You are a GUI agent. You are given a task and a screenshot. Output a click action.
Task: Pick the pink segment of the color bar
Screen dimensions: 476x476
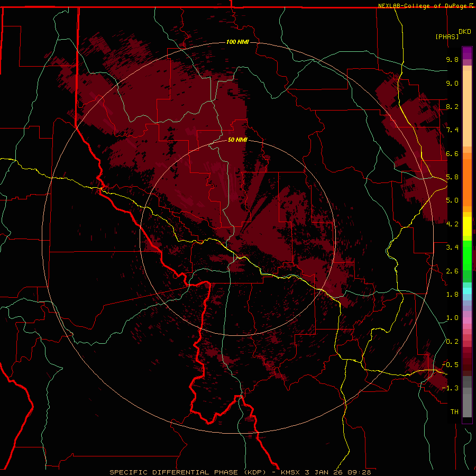point(467,321)
